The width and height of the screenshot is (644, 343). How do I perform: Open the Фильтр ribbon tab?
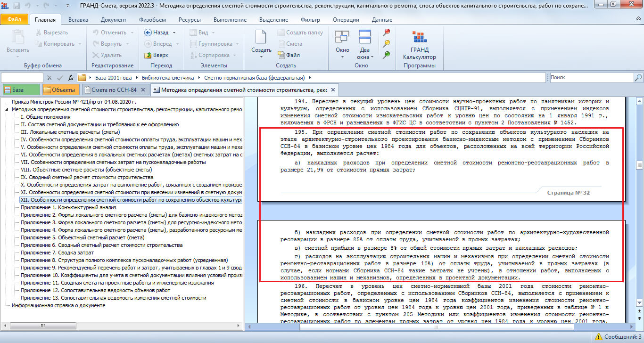coord(310,20)
